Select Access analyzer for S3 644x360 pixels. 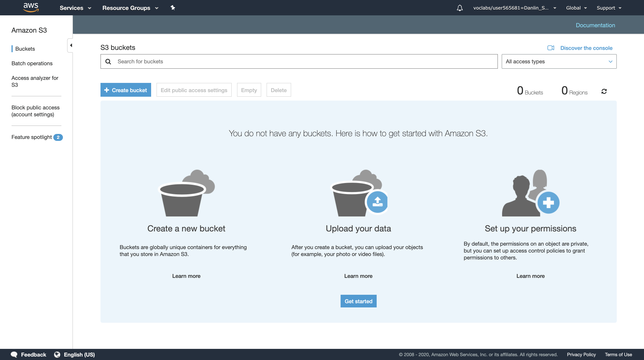pyautogui.click(x=35, y=81)
